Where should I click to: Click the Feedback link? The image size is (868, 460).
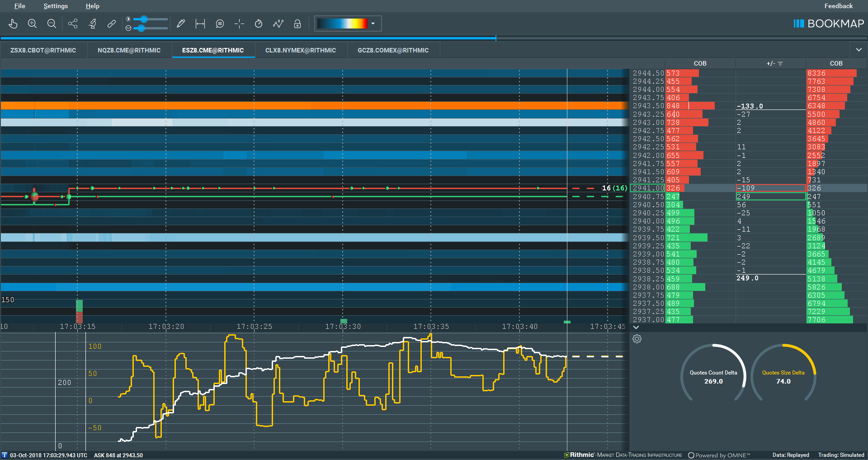(x=838, y=6)
